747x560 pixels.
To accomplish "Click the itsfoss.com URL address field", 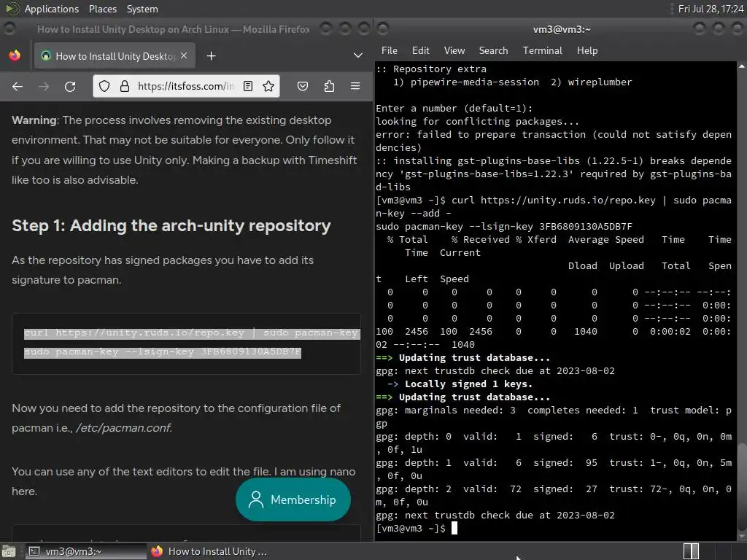I will (x=186, y=86).
